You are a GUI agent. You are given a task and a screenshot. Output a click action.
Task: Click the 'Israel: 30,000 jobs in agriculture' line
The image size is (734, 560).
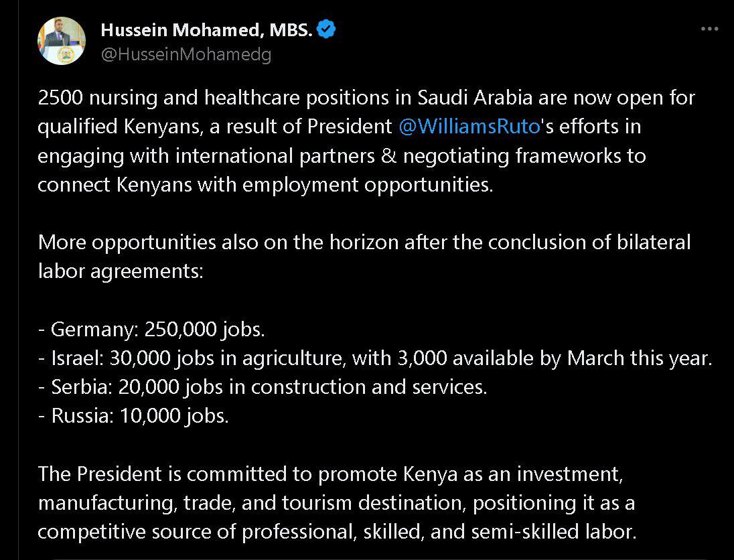374,358
